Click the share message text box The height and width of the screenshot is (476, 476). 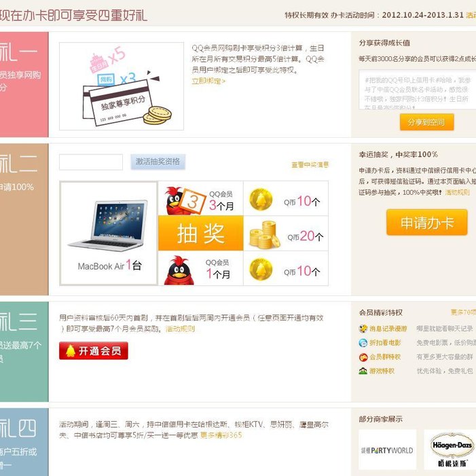(418, 90)
